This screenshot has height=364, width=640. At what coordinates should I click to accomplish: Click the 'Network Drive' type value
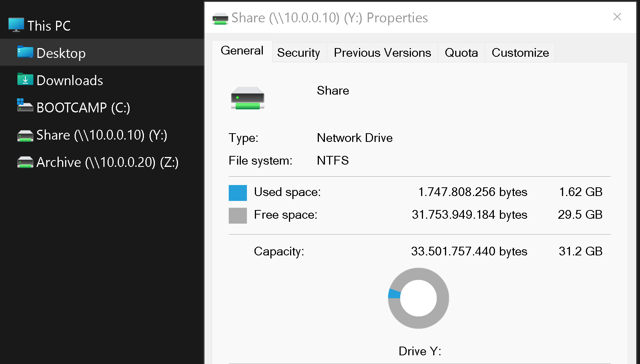coord(355,138)
